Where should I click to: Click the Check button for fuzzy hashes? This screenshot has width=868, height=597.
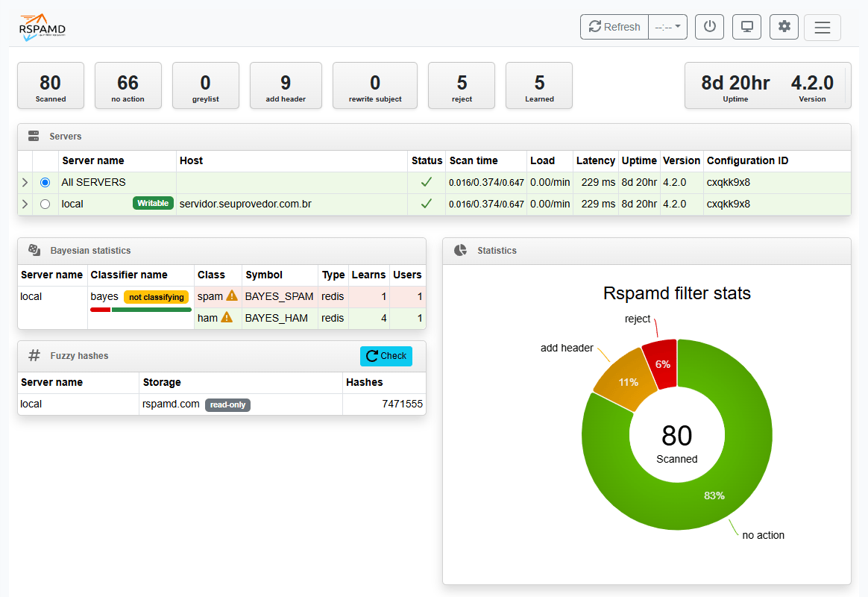pos(386,356)
